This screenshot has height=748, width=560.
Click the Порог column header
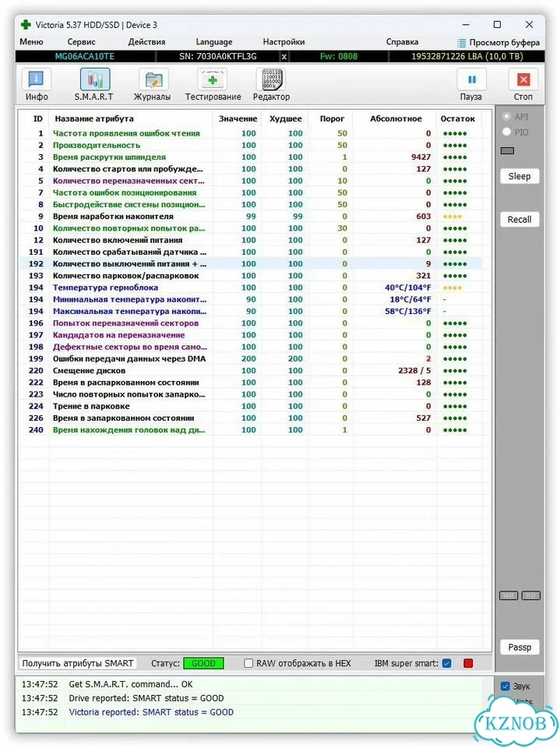pos(332,118)
